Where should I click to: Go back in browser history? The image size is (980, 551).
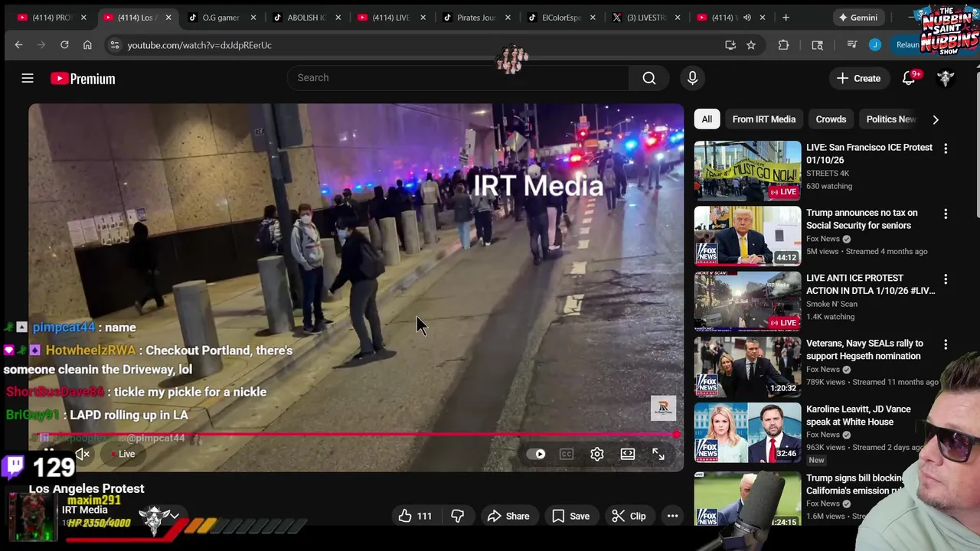[x=18, y=45]
